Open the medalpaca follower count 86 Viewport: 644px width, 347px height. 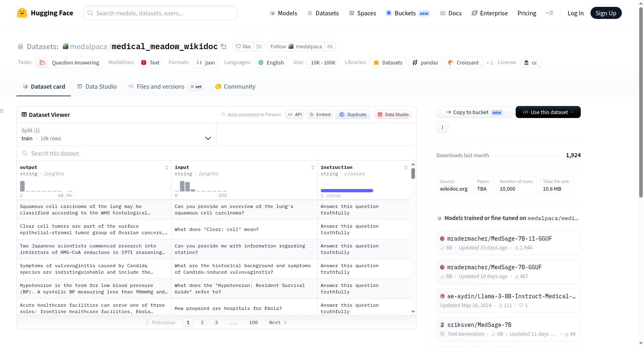(x=330, y=46)
